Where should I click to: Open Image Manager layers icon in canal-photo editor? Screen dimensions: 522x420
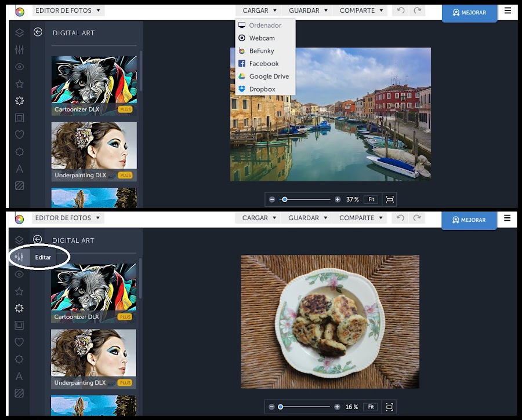[19, 32]
